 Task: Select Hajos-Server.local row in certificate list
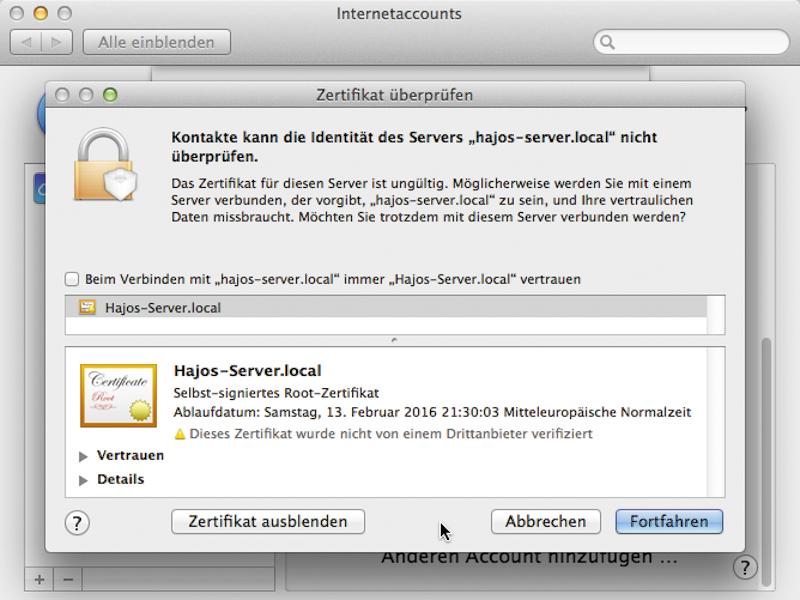pos(386,308)
